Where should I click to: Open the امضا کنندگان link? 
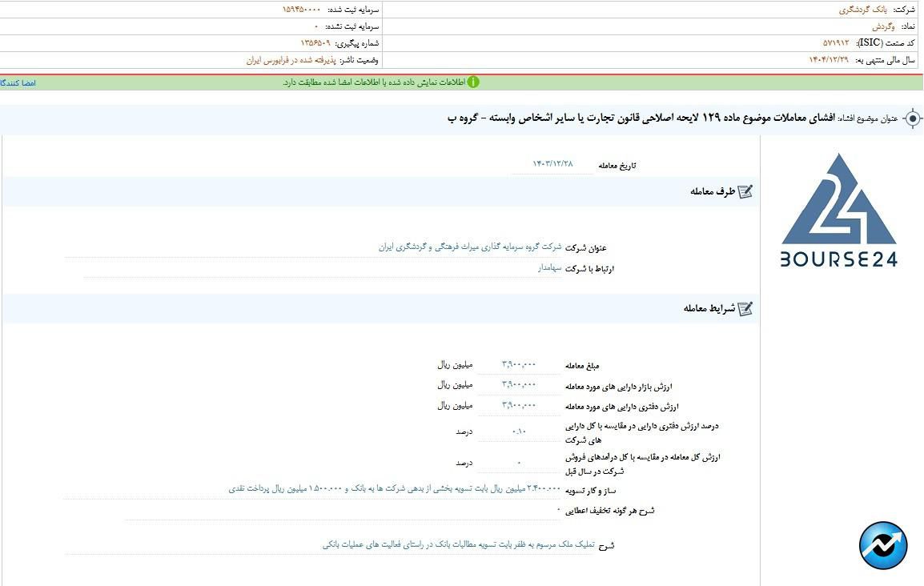point(18,83)
